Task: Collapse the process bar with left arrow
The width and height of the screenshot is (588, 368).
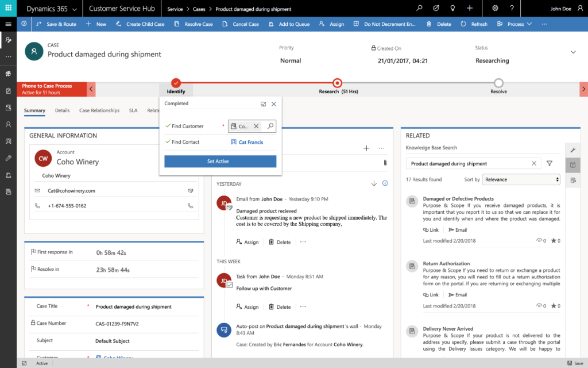Action: tap(91, 89)
